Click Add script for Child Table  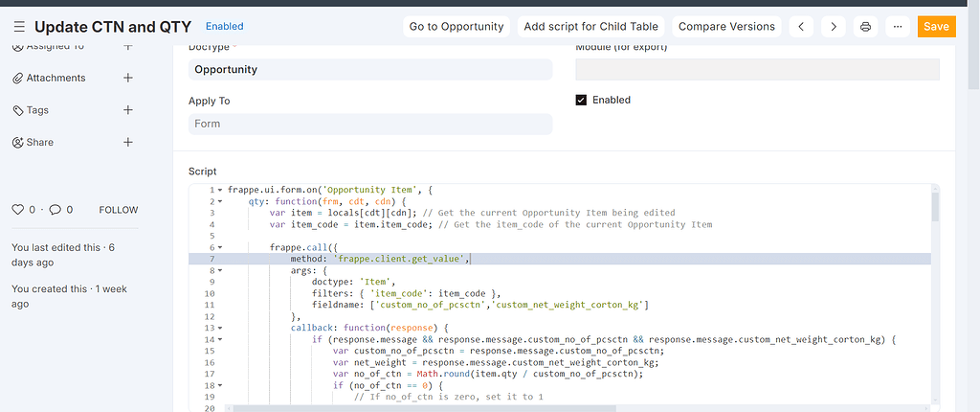tap(588, 27)
